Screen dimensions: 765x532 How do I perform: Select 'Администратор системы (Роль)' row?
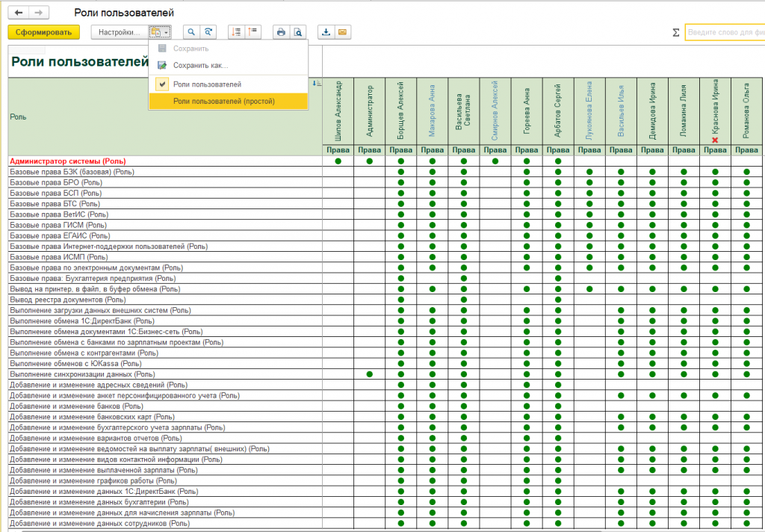67,161
